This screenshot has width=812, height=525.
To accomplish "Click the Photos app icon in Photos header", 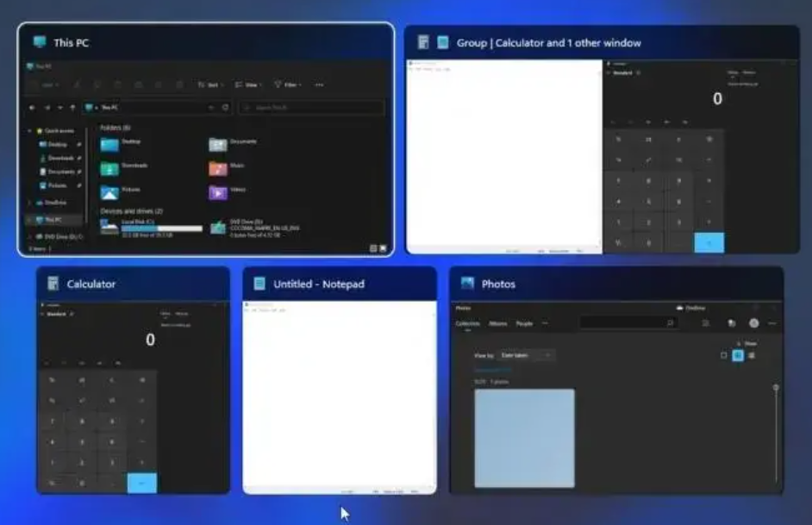I will 467,283.
